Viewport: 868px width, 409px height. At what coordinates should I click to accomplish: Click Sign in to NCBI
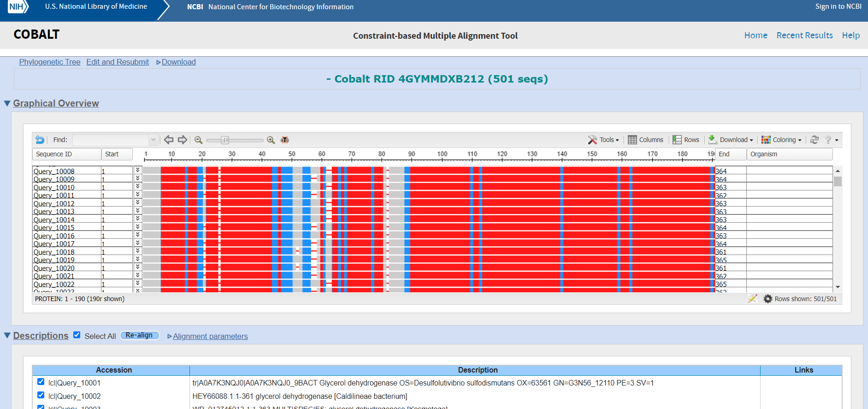coord(838,6)
